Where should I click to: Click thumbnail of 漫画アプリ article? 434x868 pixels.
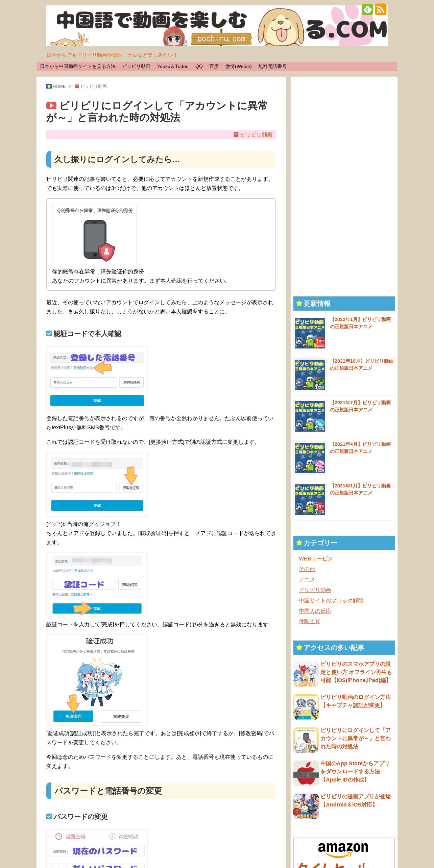306,806
